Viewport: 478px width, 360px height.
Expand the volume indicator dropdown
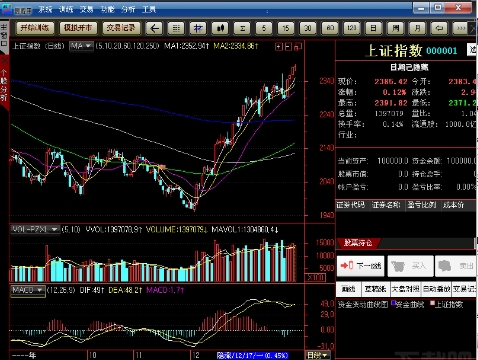tap(35, 229)
